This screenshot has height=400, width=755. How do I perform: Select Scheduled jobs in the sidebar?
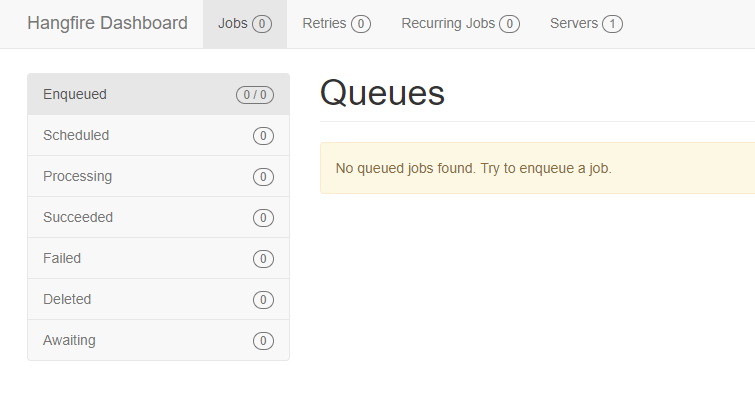tap(158, 135)
